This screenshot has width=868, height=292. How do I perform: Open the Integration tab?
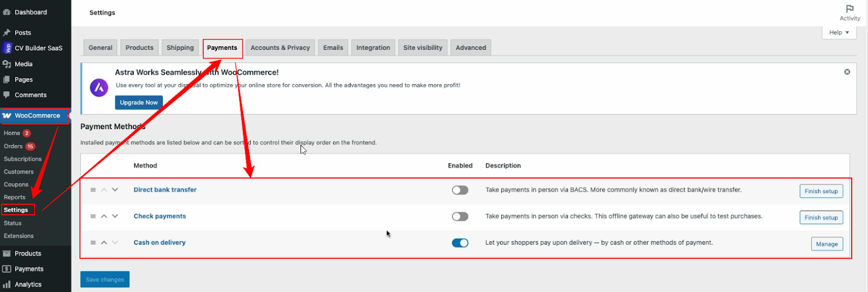373,48
